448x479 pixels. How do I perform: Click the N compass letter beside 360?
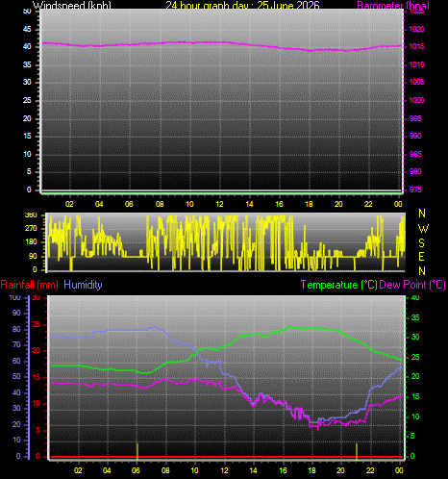click(x=422, y=214)
